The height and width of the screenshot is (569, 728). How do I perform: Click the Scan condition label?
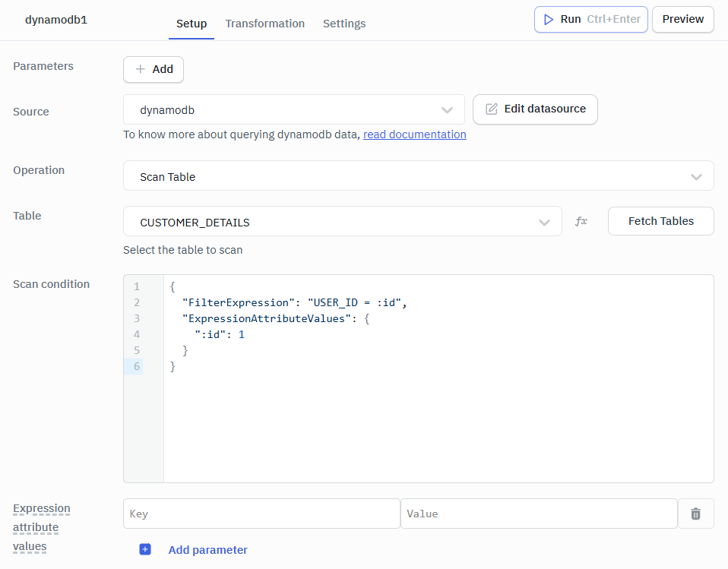51,284
